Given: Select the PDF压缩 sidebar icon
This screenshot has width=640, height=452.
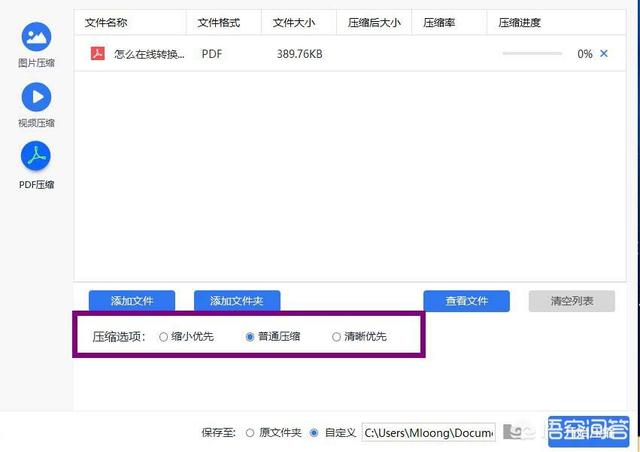Looking at the screenshot, I should point(36,156).
